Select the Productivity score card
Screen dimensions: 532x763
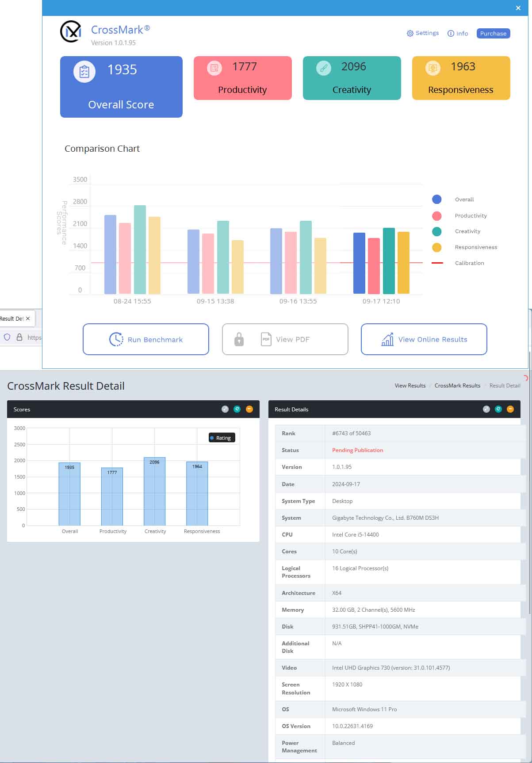coord(243,78)
